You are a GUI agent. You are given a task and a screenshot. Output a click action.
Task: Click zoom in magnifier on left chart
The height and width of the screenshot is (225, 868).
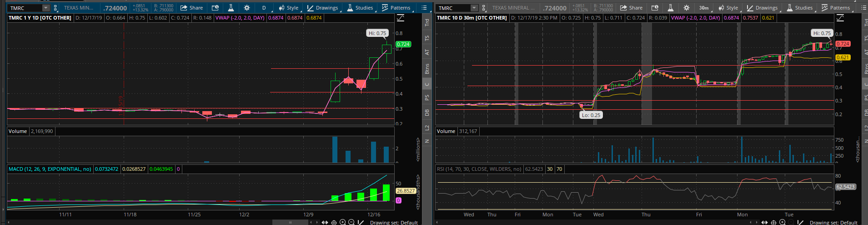tap(343, 222)
